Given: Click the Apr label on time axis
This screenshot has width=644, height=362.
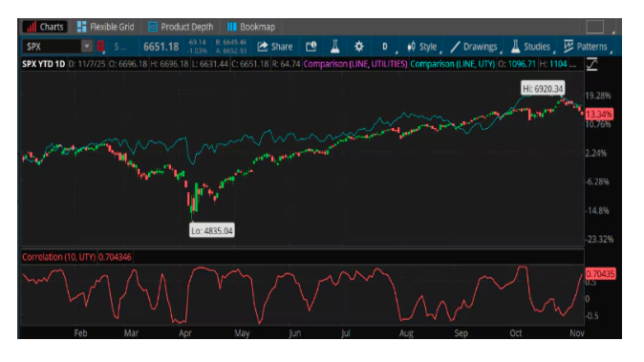Looking at the screenshot, I should click(x=185, y=332).
